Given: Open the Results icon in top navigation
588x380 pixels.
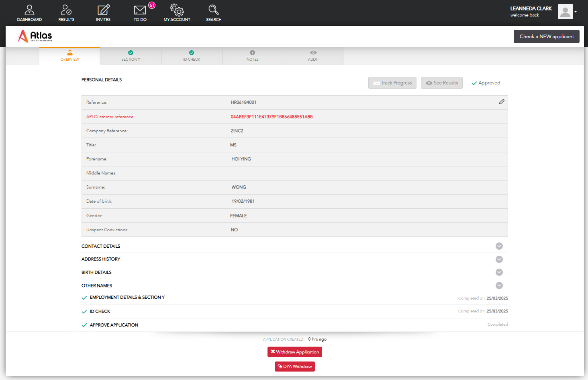Looking at the screenshot, I should [66, 10].
